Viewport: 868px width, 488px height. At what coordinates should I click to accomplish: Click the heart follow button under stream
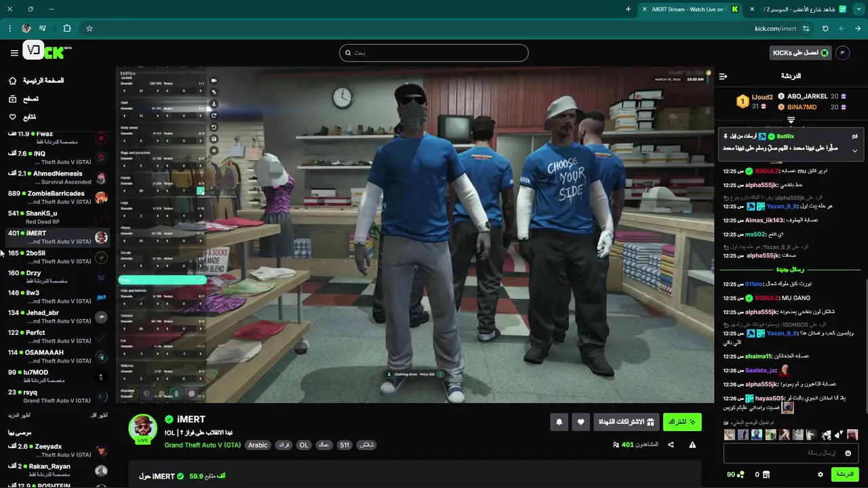(580, 422)
